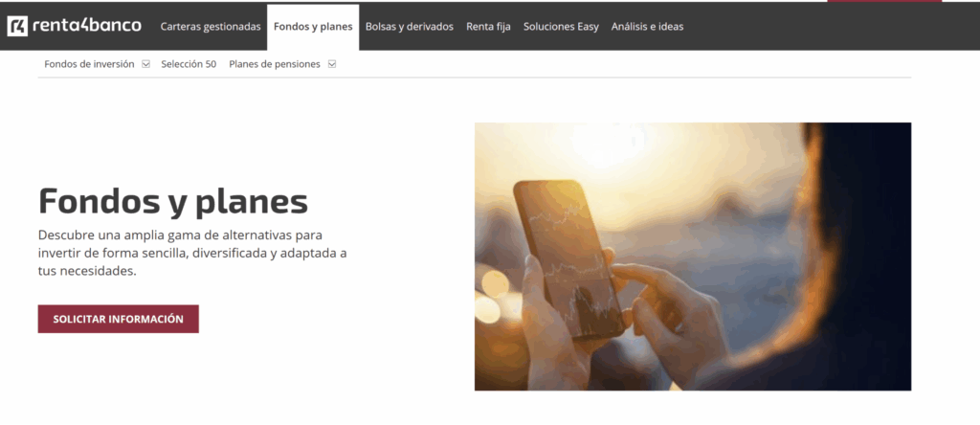Click the thin divider line under the submenu
980x425 pixels.
coord(475,78)
